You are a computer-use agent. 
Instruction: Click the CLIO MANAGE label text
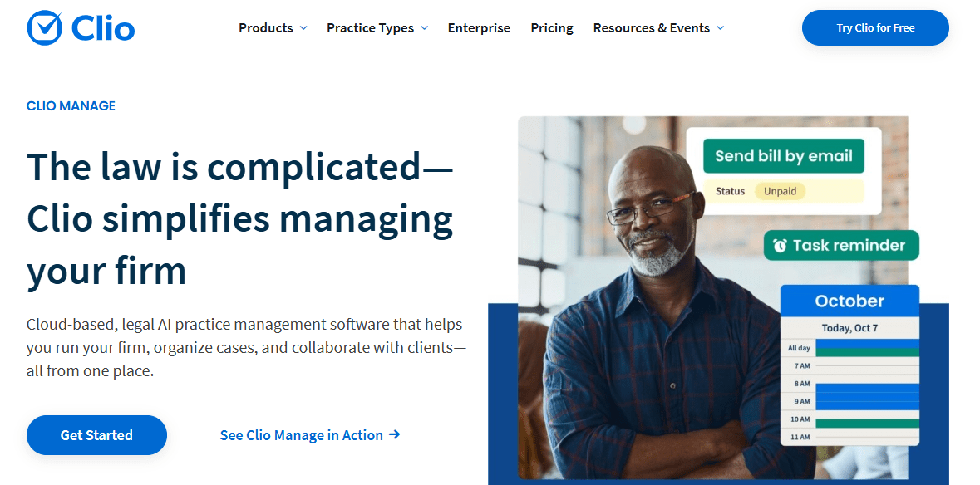71,106
